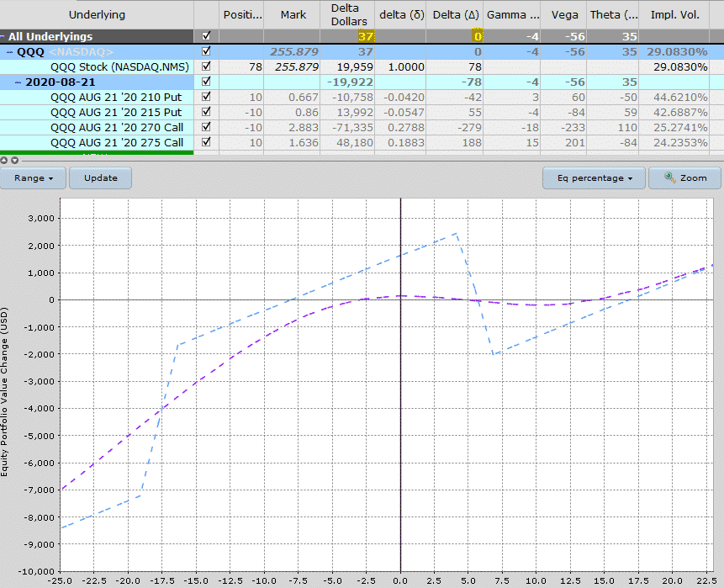The height and width of the screenshot is (588, 724).
Task: Click the 270 Call theta value 110
Action: [x=627, y=128]
